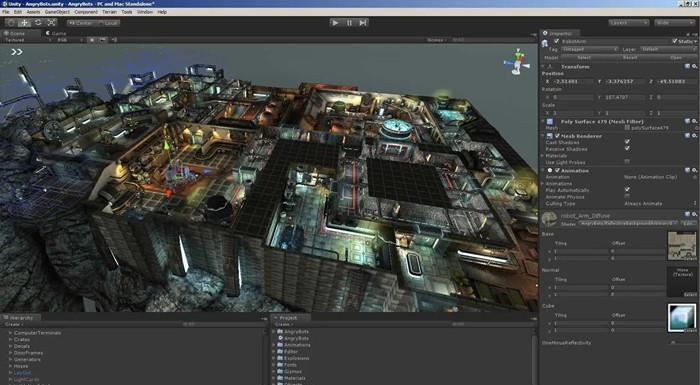The image size is (700, 385).
Task: Open the Mesh Renderer help icon
Action: (687, 135)
